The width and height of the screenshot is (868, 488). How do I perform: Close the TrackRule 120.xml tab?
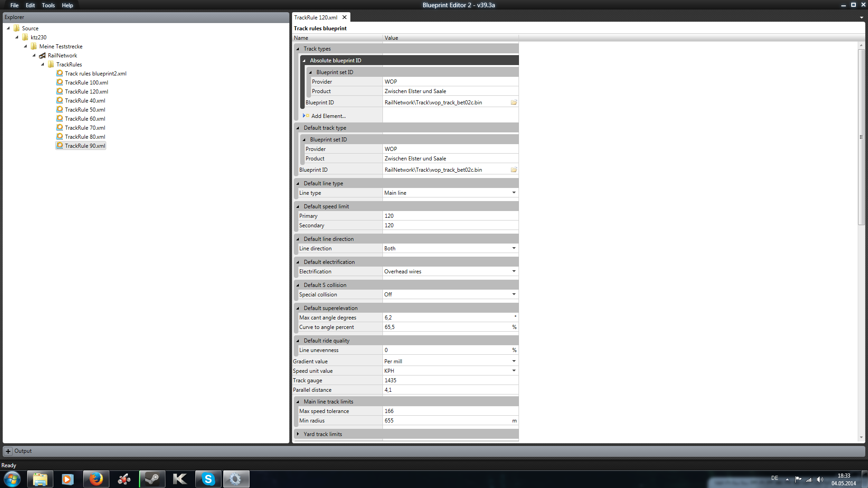(x=344, y=18)
